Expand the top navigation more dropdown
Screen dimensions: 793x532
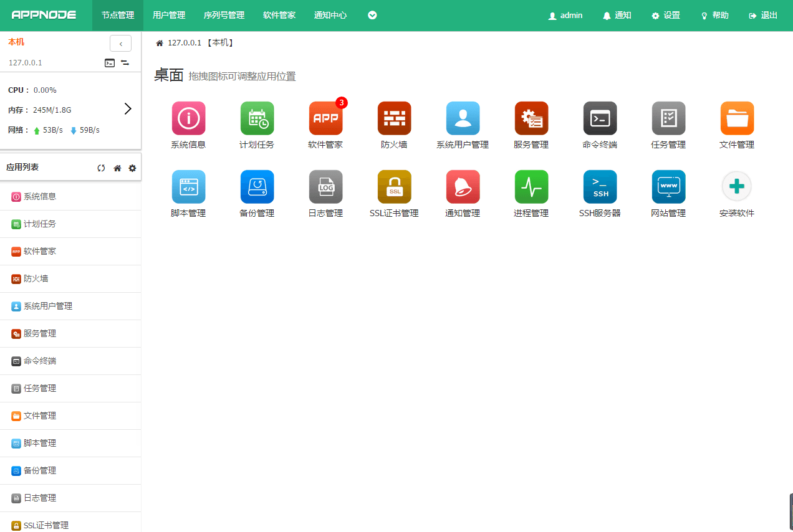coord(372,16)
